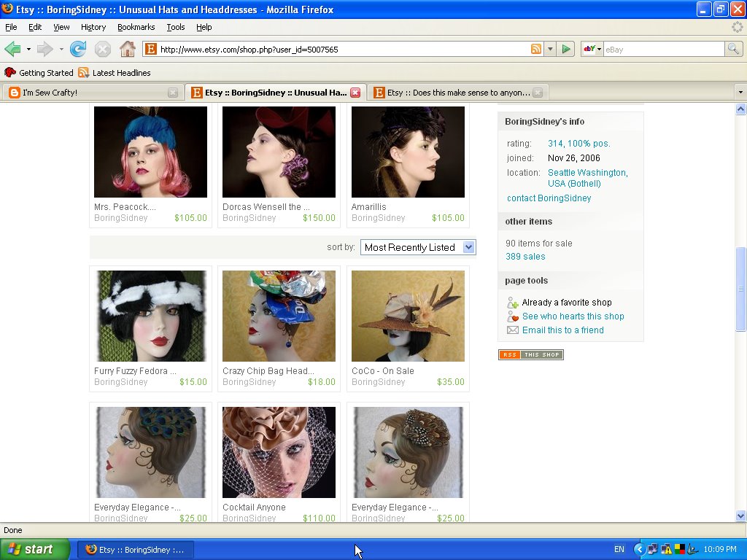Screen dimensions: 747x560
Task: Open the list all tabs dropdown
Action: pyautogui.click(x=740, y=93)
